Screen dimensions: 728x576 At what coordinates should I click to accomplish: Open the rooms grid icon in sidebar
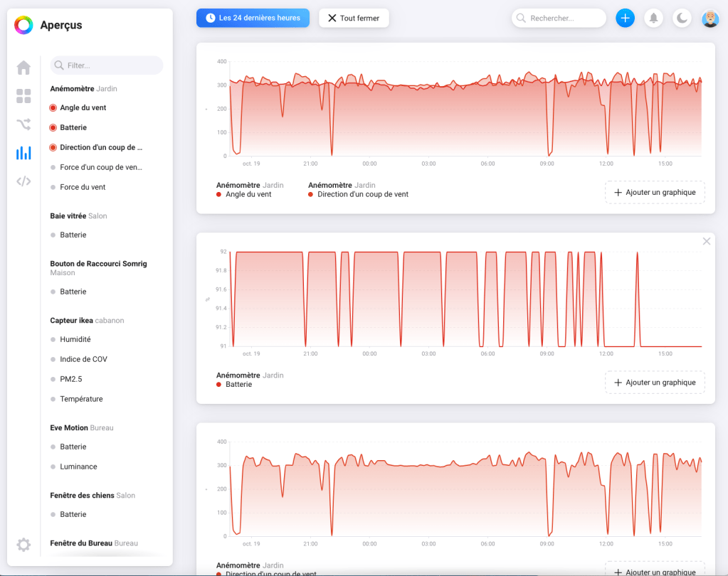(23, 96)
